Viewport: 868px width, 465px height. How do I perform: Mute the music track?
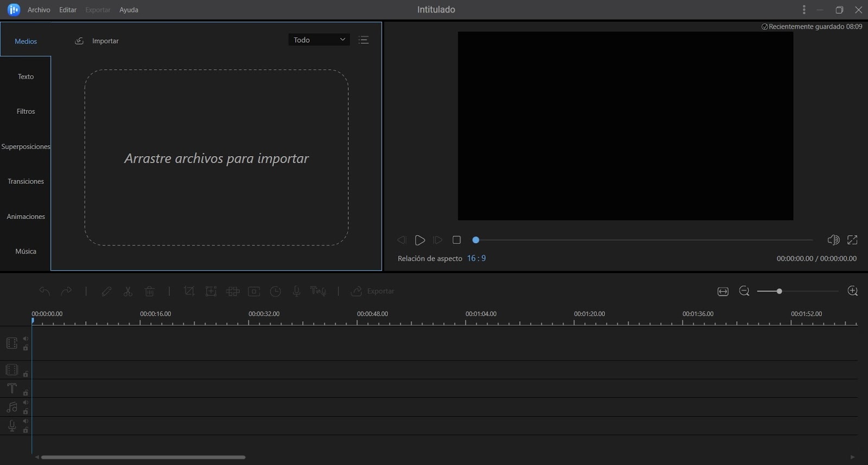(x=25, y=403)
